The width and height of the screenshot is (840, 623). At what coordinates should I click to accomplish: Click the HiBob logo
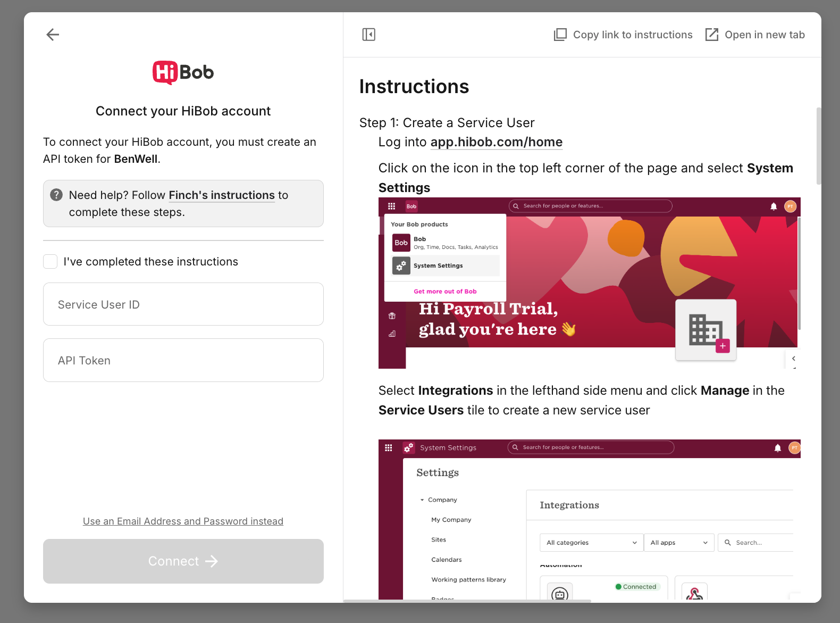[183, 72]
